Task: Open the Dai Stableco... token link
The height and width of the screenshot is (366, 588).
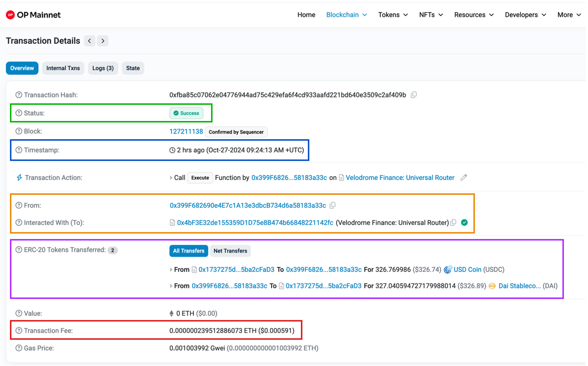Action: (x=520, y=286)
